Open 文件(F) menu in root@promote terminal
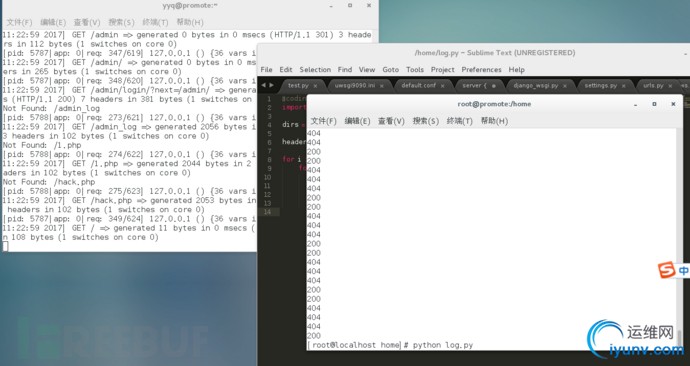The image size is (690, 366). (323, 121)
